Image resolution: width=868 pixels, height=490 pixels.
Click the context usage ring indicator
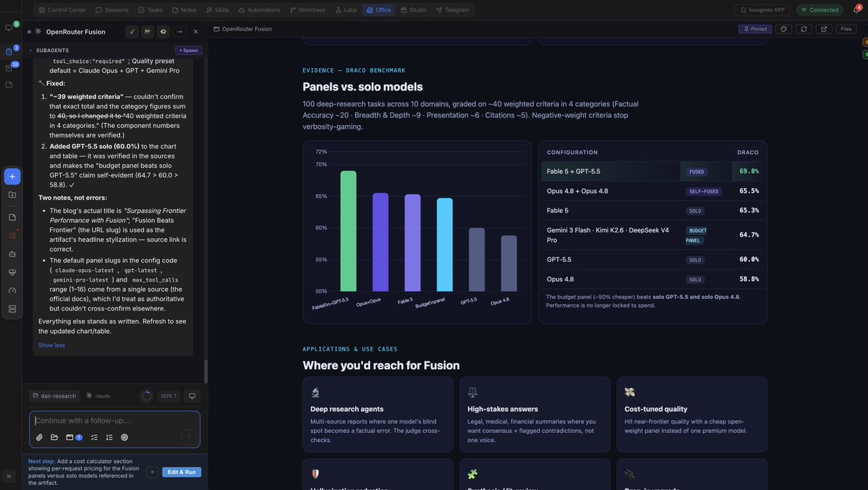pyautogui.click(x=146, y=396)
